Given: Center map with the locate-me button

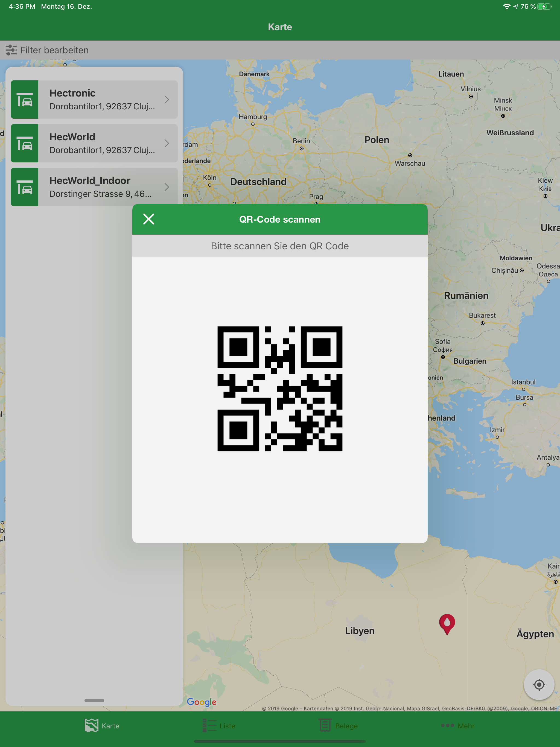Looking at the screenshot, I should pyautogui.click(x=539, y=685).
